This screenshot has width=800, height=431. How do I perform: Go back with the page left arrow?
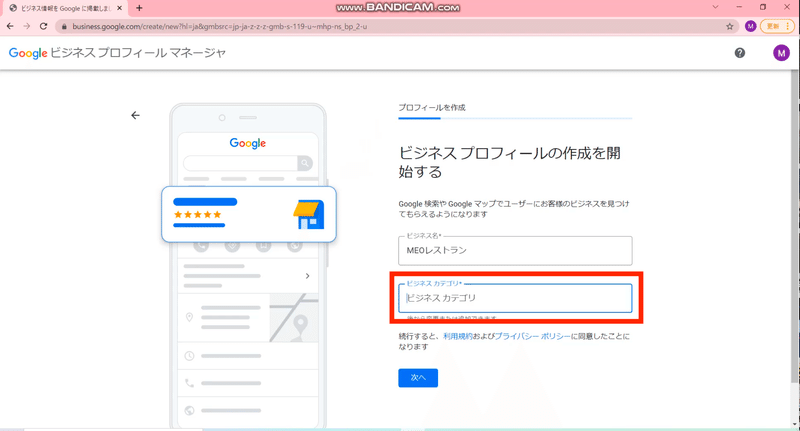[135, 115]
